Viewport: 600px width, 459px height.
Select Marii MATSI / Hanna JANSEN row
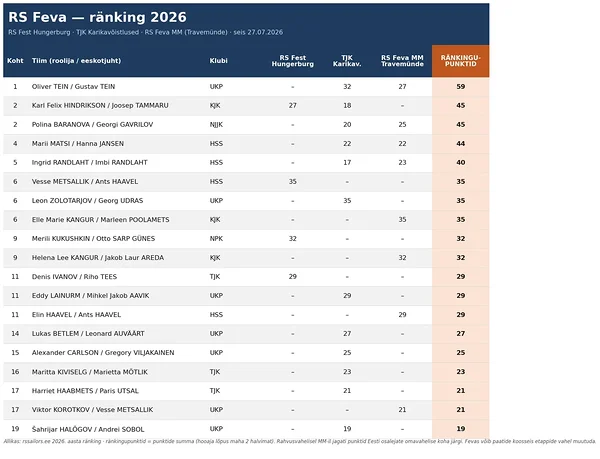(246, 144)
